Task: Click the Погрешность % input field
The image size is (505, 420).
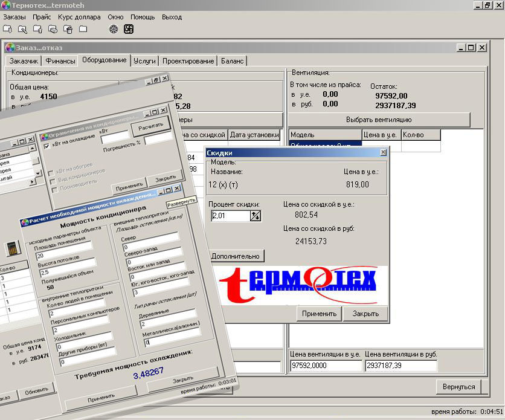Action: tap(158, 138)
